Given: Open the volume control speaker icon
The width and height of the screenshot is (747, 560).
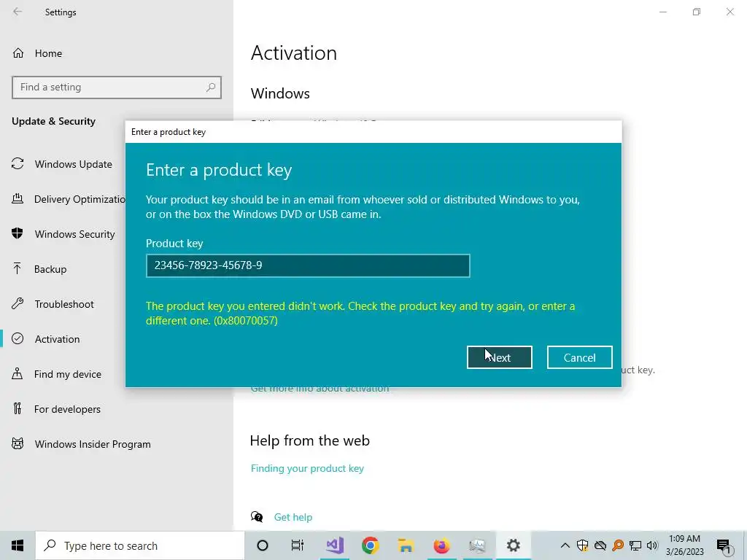Looking at the screenshot, I should point(652,545).
